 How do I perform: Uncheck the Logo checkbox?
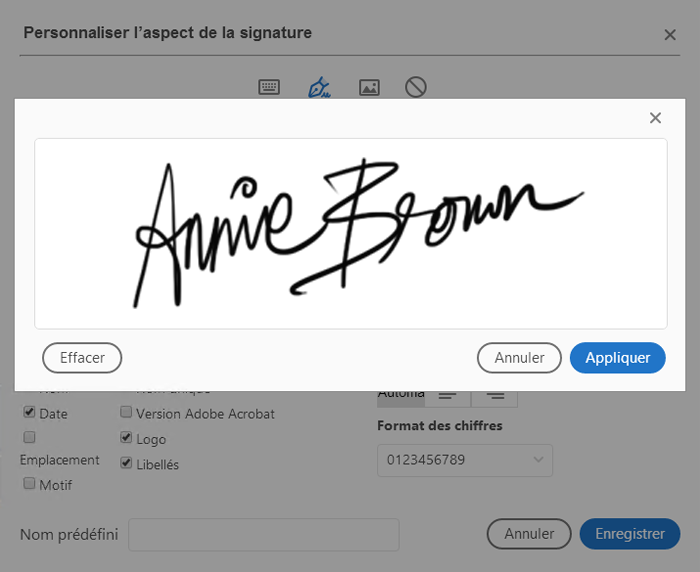126,437
